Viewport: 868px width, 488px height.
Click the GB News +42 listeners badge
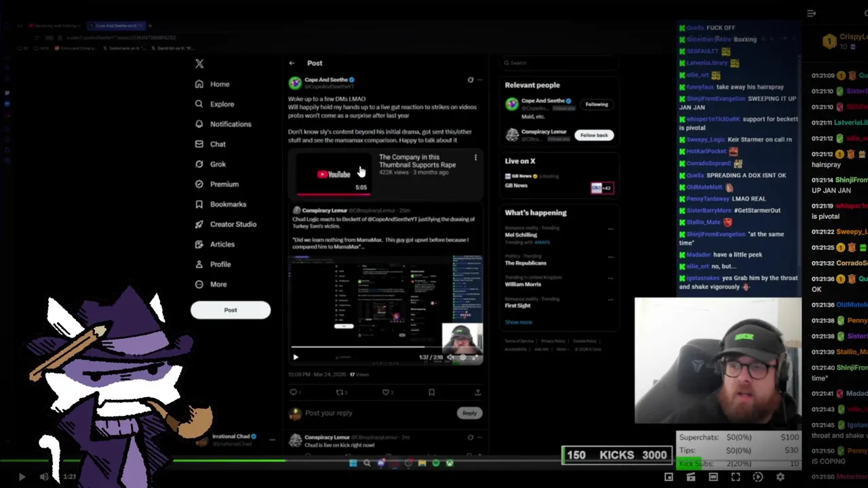tap(601, 188)
